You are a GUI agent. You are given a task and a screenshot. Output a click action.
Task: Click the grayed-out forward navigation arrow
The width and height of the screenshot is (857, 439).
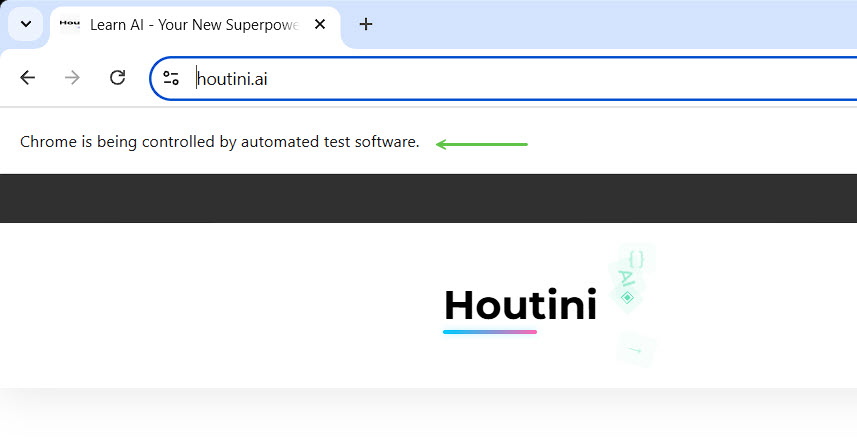click(x=72, y=78)
